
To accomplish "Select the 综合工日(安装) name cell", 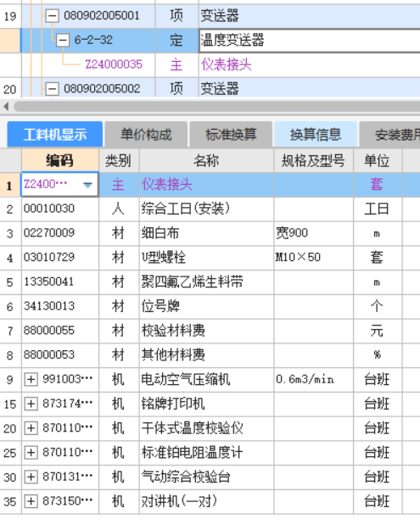I will click(x=206, y=209).
